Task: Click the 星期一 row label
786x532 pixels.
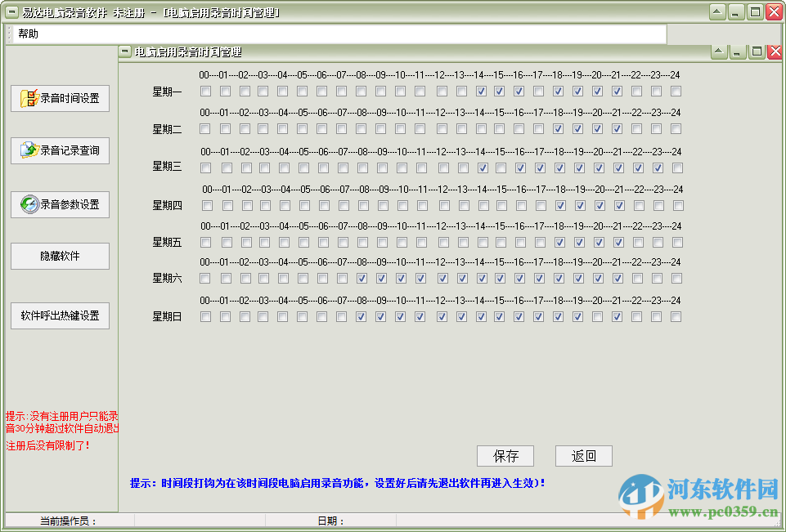Action: pyautogui.click(x=167, y=92)
